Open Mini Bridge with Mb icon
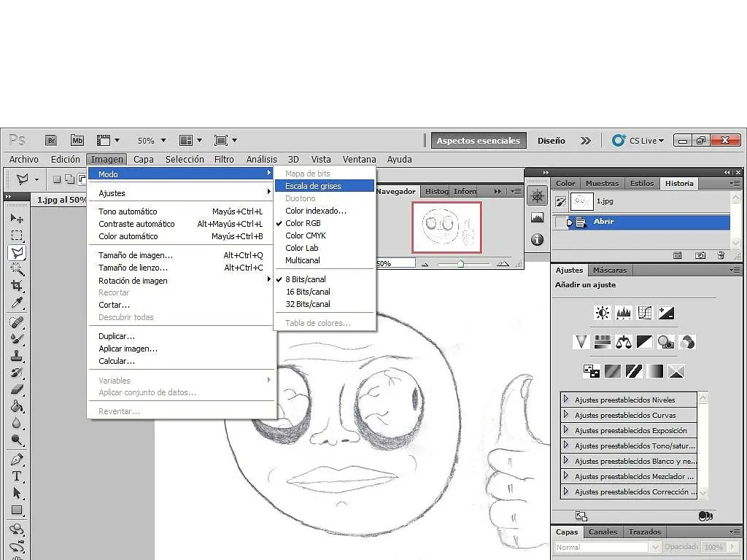 click(77, 141)
